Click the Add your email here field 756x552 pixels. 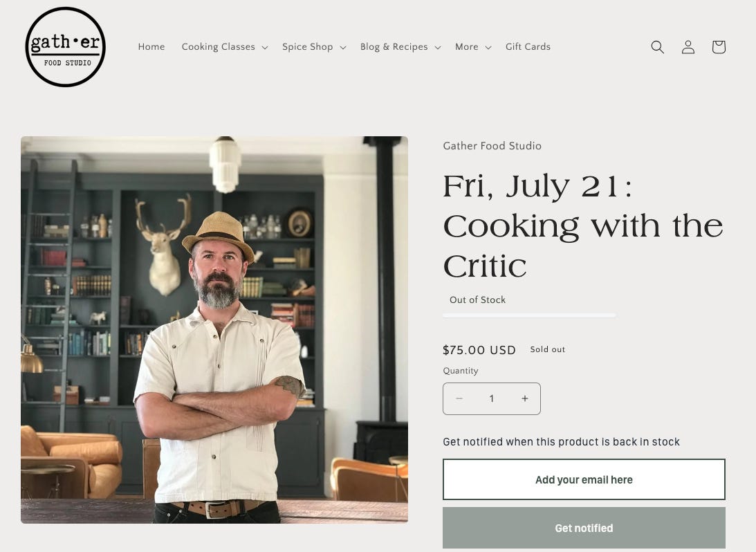tap(584, 479)
